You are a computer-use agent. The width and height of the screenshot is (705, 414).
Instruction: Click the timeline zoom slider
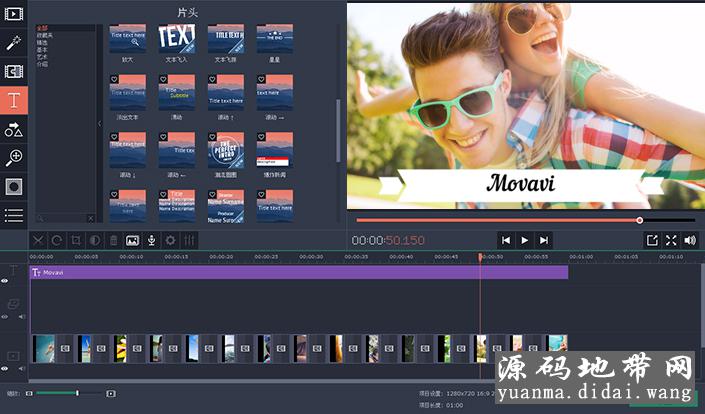pos(77,393)
